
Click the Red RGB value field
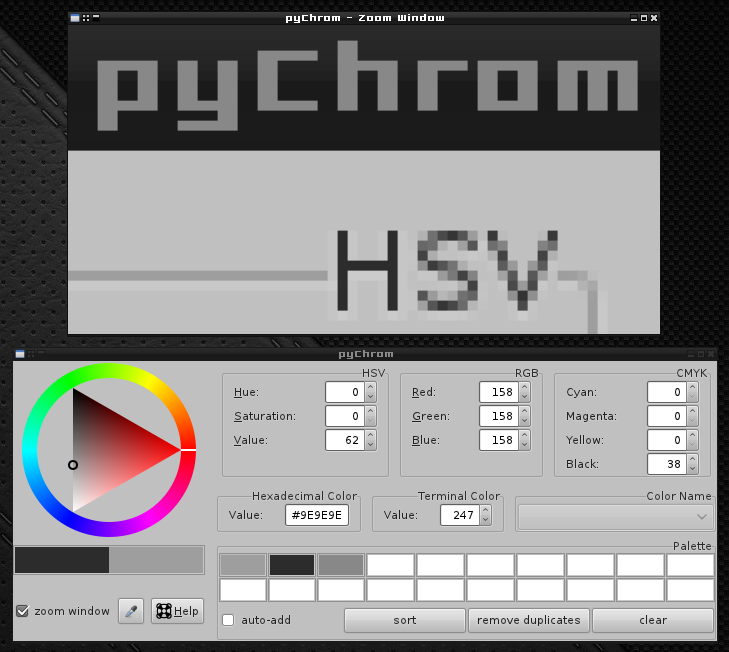[496, 392]
